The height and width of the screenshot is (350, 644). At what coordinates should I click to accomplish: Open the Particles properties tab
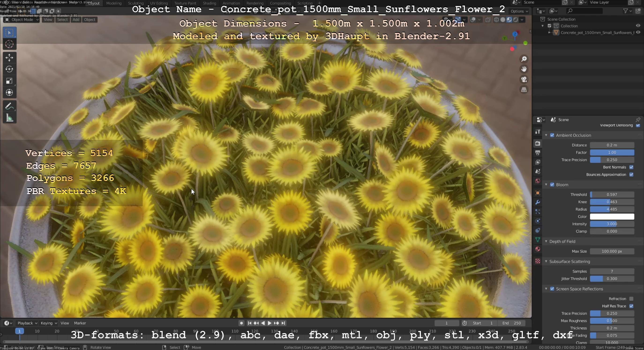pos(538,212)
